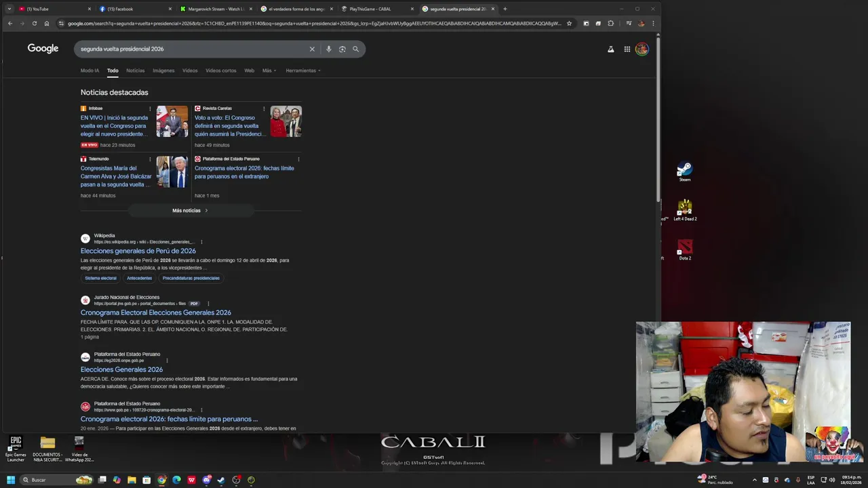The height and width of the screenshot is (488, 868).
Task: Open weather widget 24°C
Action: (715, 480)
